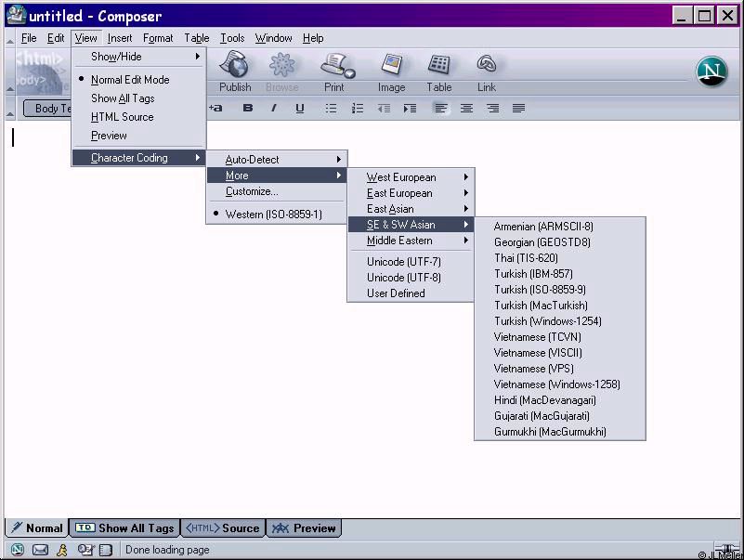Screen dimensions: 744x560
Task: Align text left
Action: 441,109
